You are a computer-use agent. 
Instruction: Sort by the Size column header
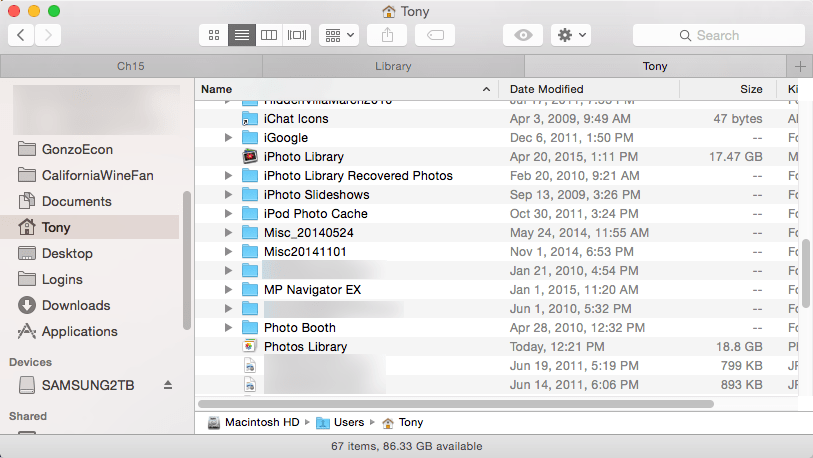pos(728,89)
